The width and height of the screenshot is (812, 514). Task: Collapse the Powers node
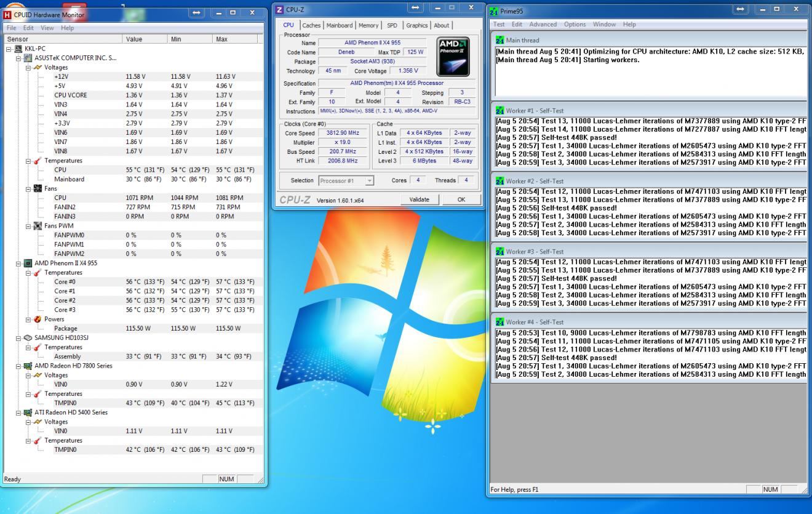pyautogui.click(x=28, y=319)
